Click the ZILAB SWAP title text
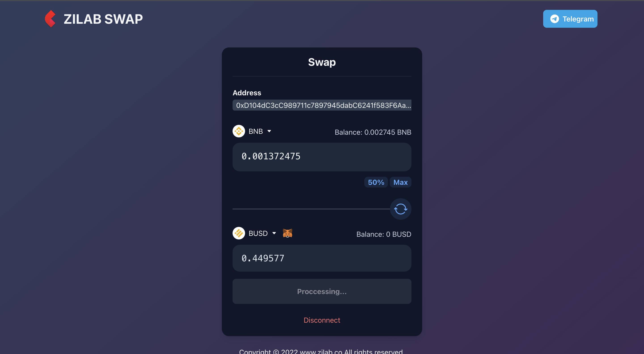 point(103,19)
